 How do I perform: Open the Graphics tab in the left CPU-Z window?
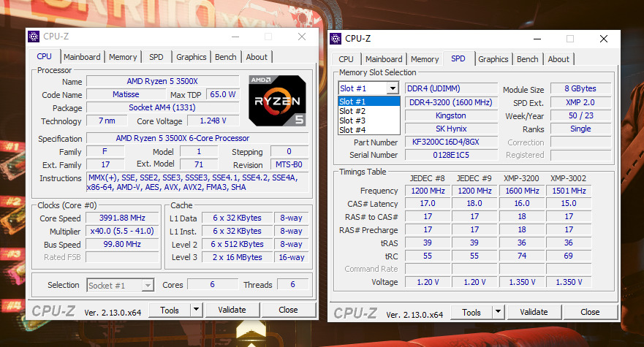[191, 57]
